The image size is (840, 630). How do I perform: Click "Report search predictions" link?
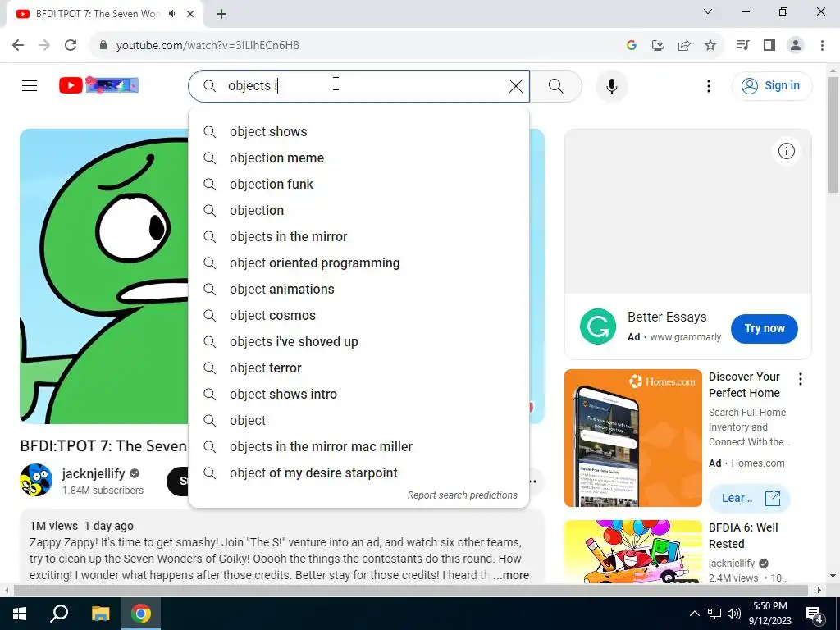click(463, 495)
